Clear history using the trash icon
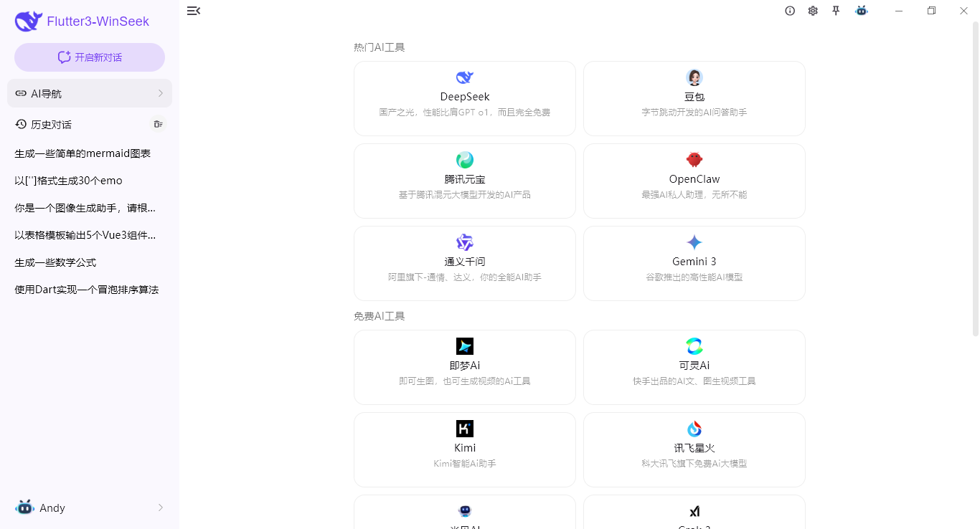This screenshot has width=980, height=529. (x=158, y=124)
